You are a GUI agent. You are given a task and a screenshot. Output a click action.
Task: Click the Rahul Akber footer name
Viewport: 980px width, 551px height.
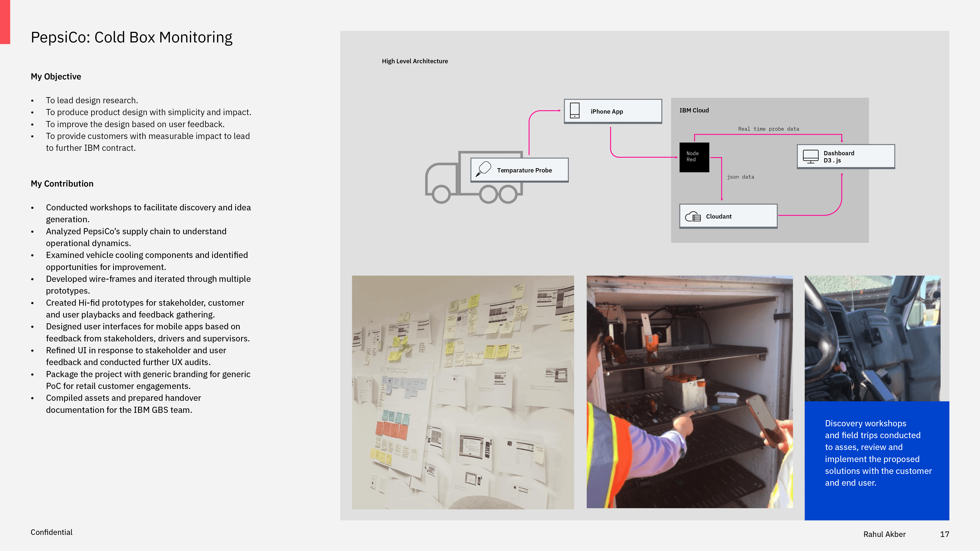884,534
